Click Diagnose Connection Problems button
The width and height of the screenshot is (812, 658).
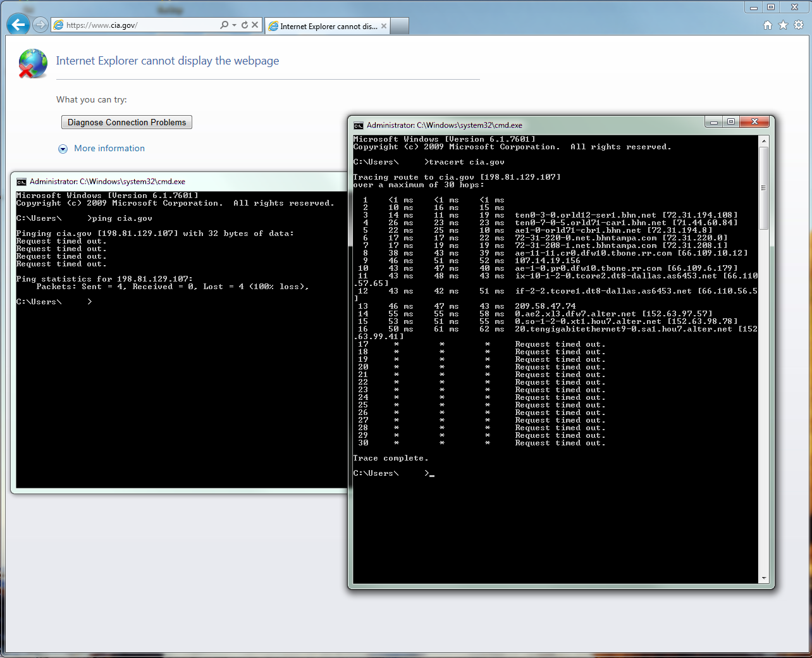point(126,122)
